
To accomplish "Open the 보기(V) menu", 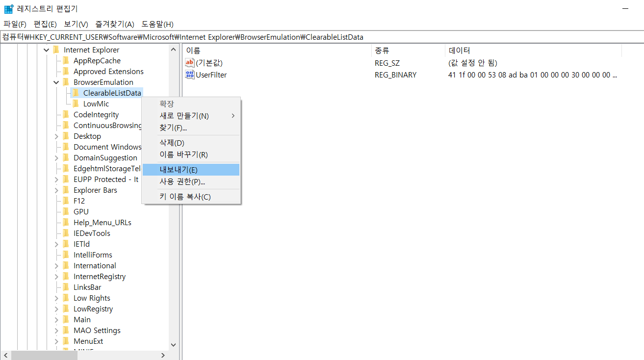I will [x=76, y=24].
